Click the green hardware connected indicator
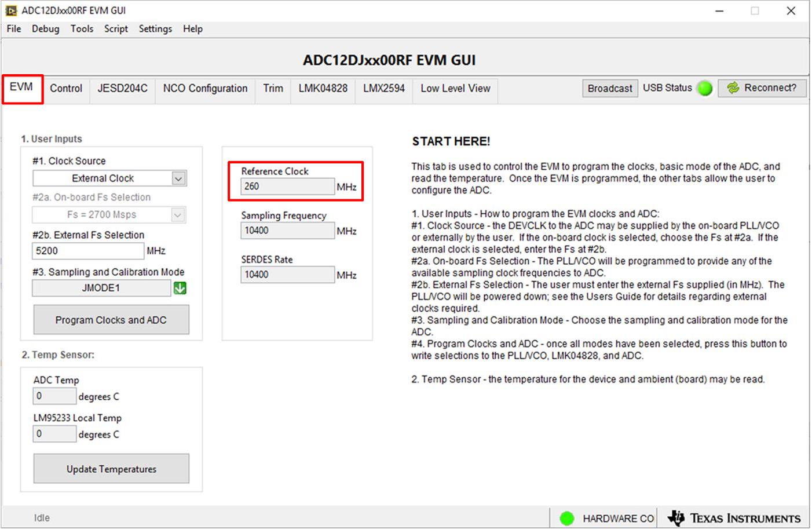The image size is (812, 529). [x=567, y=518]
